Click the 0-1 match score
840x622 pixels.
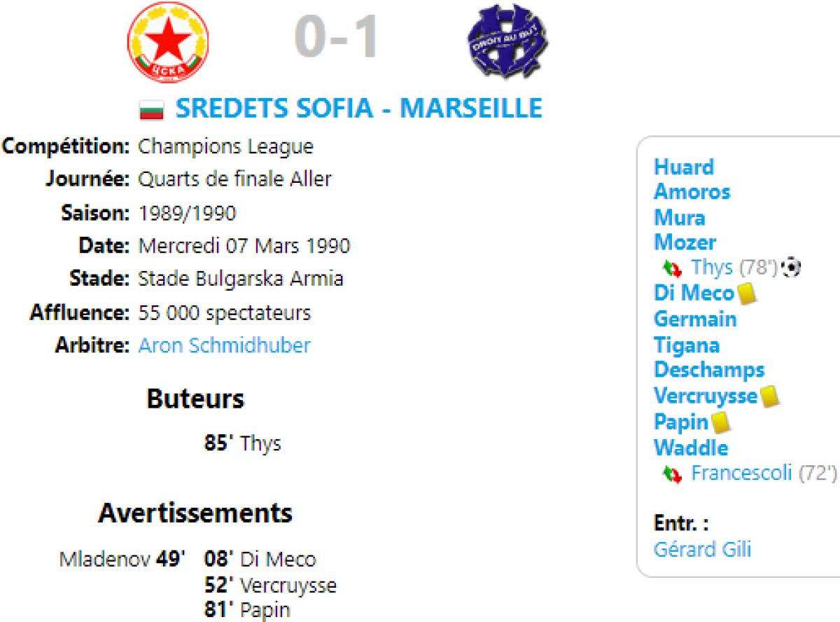pos(337,36)
